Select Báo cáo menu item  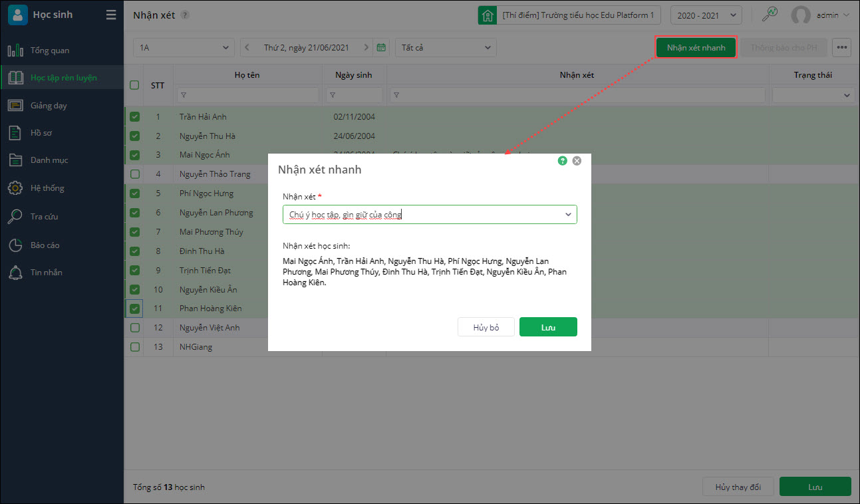[45, 245]
